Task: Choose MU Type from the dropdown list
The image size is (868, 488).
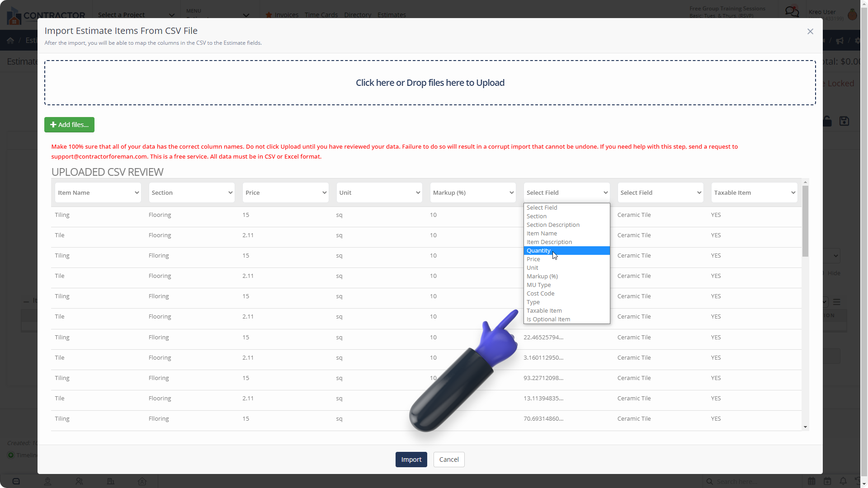Action: click(567, 285)
